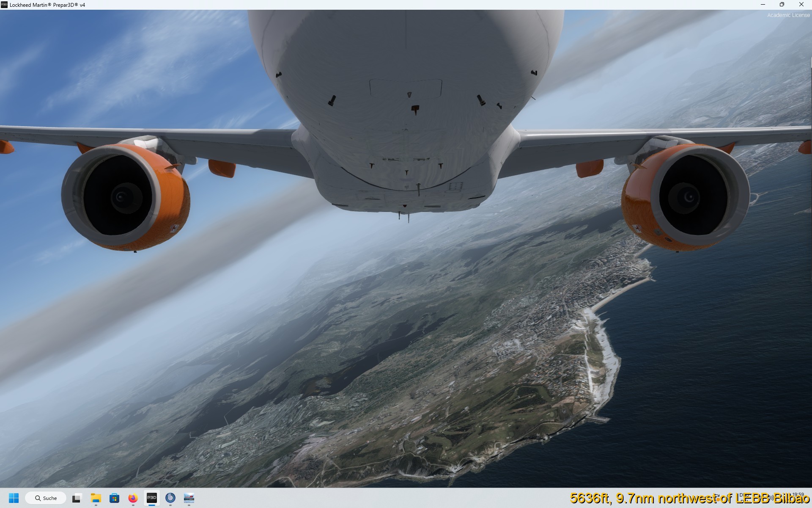Click the volume speaker icon in system tray
This screenshot has width=812, height=508.
click(771, 498)
